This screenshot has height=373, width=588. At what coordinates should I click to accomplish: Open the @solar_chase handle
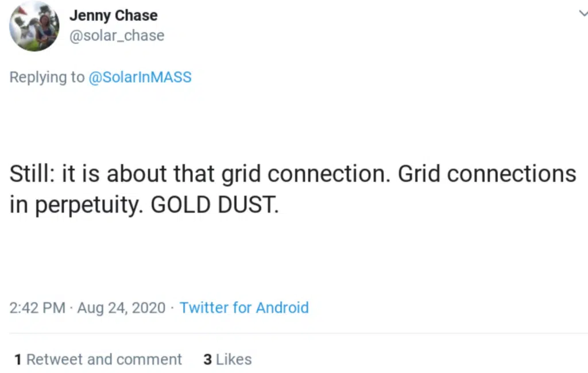(x=117, y=36)
